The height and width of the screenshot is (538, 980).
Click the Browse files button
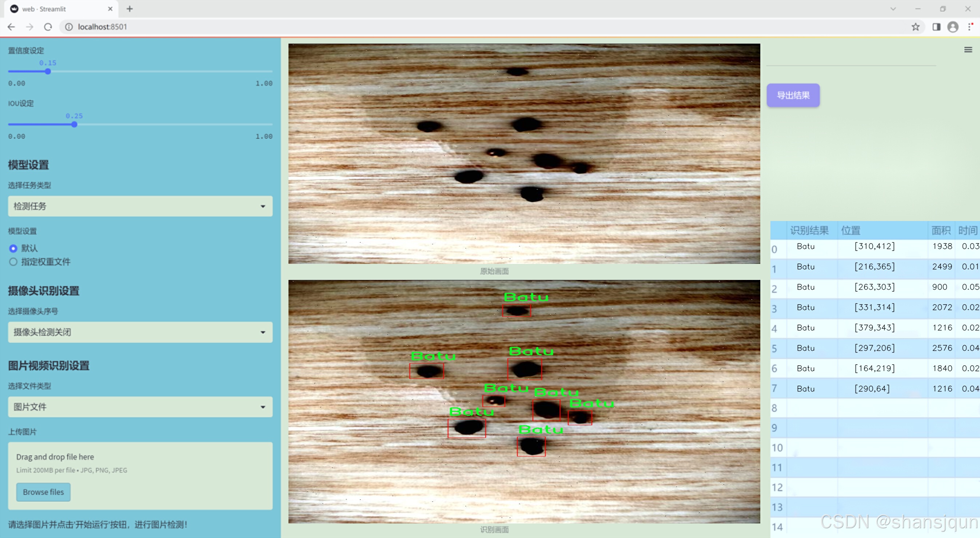click(x=43, y=492)
